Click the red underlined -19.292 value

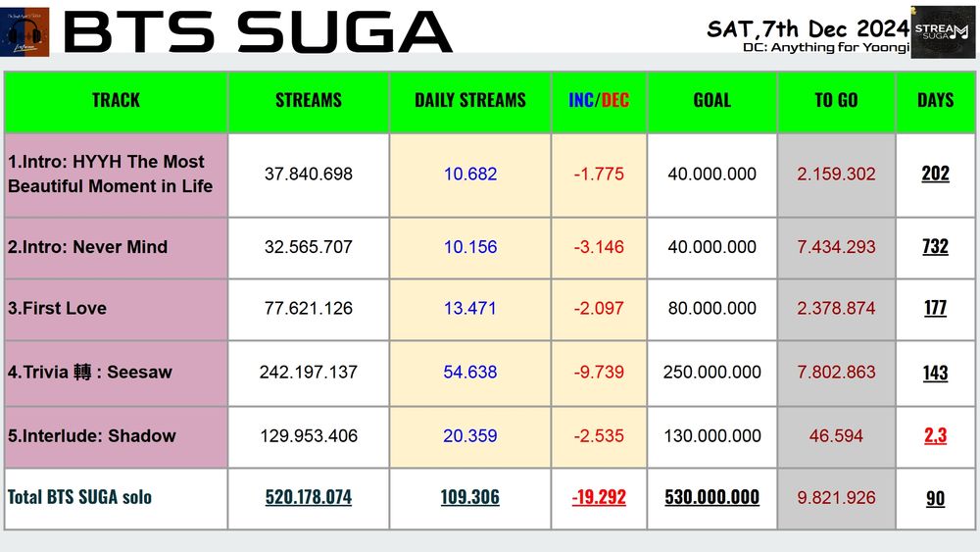pos(599,498)
